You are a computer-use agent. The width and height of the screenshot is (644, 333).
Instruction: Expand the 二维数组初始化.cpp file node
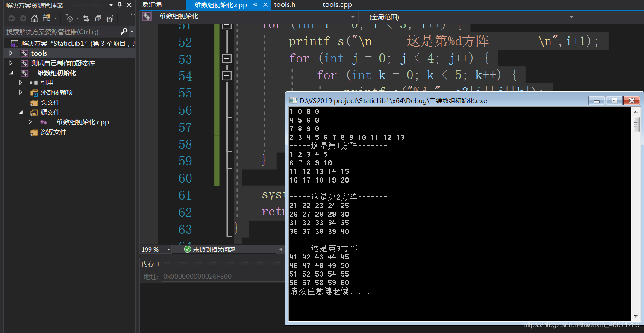click(30, 122)
